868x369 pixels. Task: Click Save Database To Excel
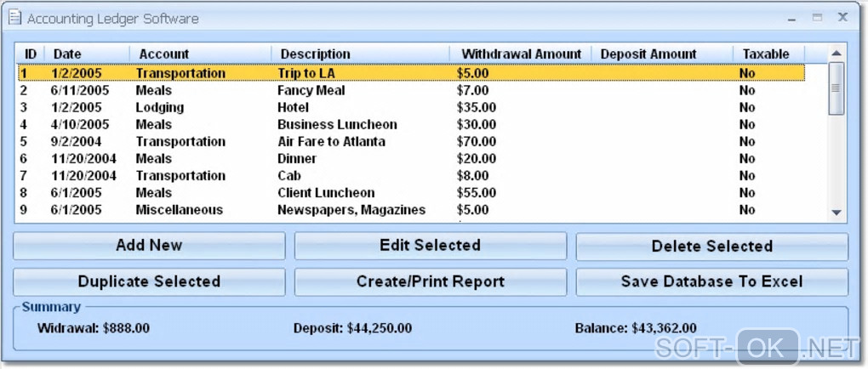(x=712, y=281)
